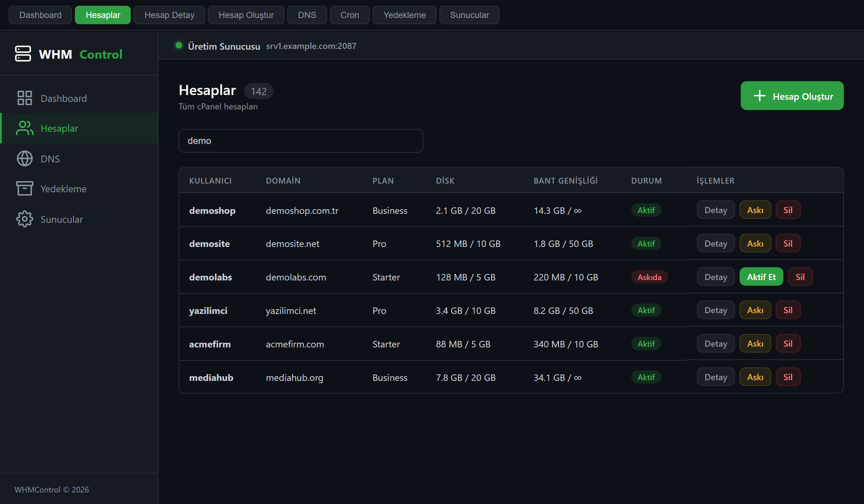Open the Sunucular top tab
This screenshot has height=504, width=864.
(469, 15)
